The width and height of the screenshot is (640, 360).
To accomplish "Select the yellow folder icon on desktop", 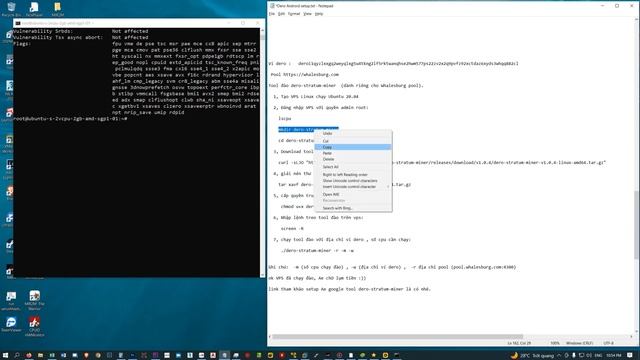I will [58, 9].
